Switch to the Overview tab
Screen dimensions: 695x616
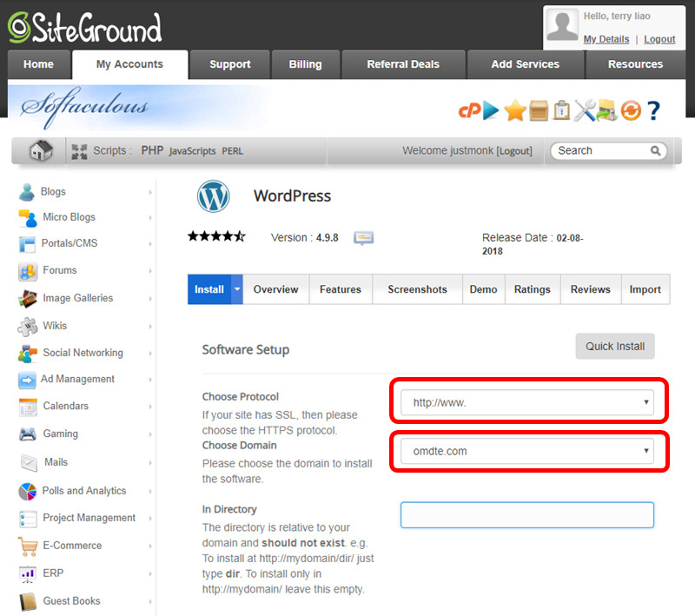click(x=275, y=289)
